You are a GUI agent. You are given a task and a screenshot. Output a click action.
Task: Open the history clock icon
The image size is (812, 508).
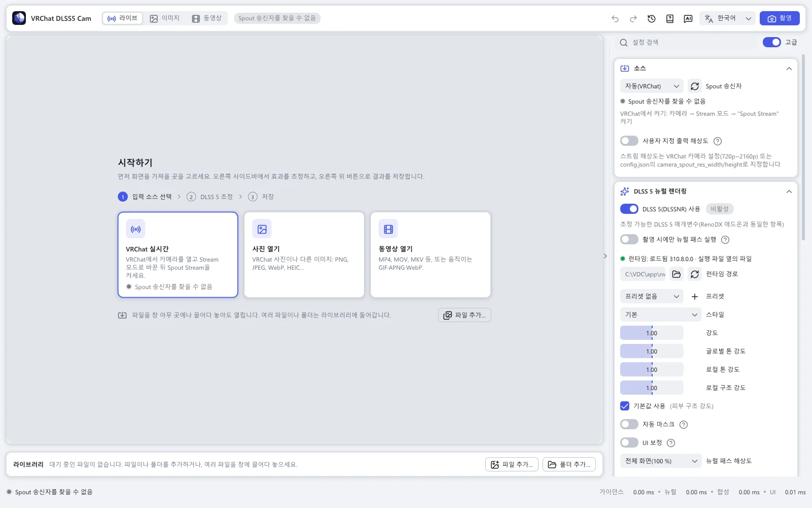pyautogui.click(x=652, y=19)
